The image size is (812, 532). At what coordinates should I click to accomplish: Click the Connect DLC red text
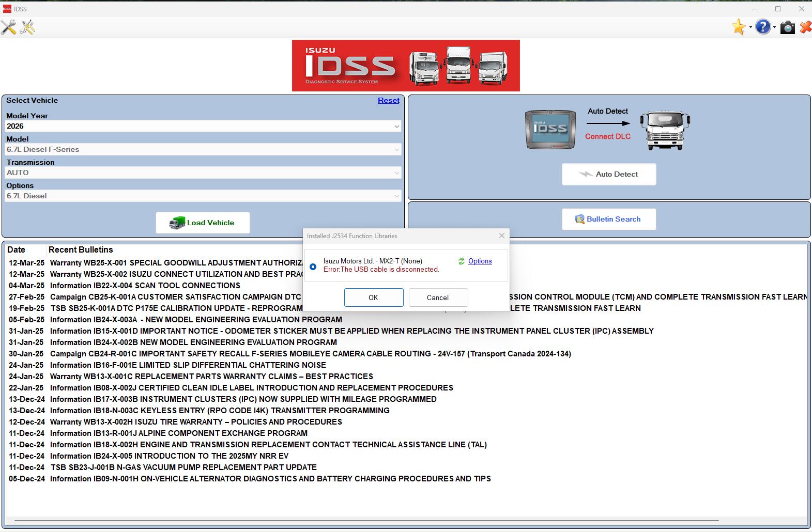click(x=608, y=136)
